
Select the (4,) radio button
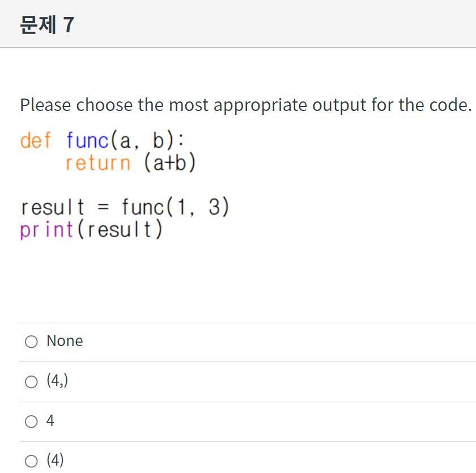click(31, 382)
